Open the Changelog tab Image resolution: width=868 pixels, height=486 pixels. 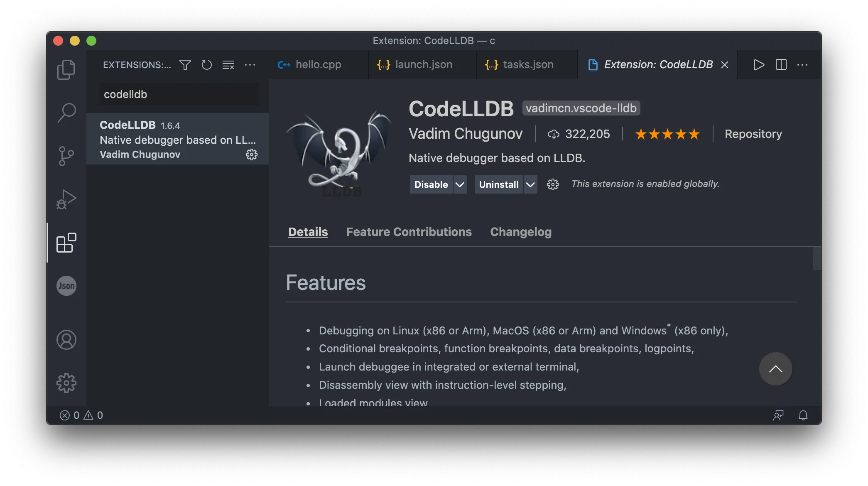(x=521, y=232)
